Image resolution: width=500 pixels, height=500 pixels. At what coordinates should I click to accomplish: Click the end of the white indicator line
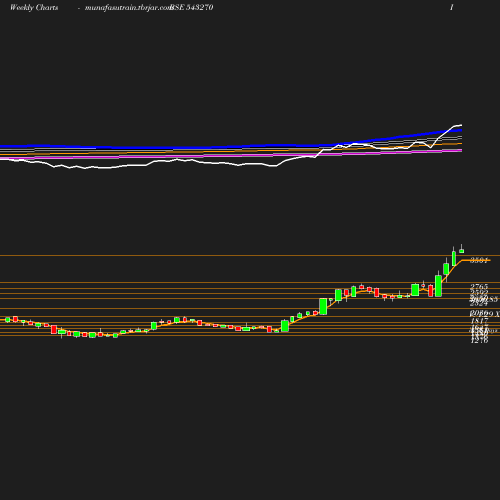(461, 125)
